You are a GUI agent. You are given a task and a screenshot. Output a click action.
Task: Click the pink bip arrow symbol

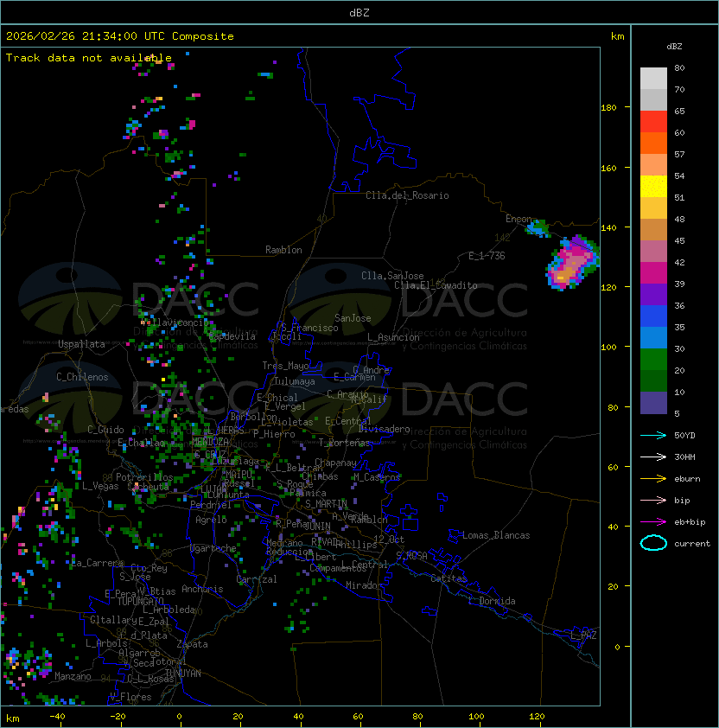[653, 500]
